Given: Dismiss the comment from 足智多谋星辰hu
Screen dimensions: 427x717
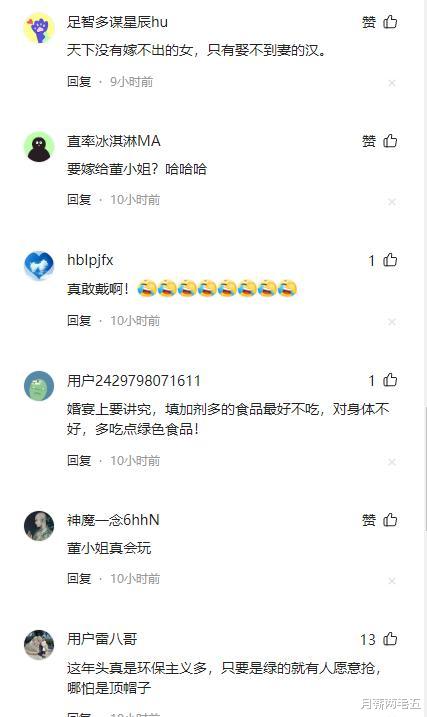Looking at the screenshot, I should pos(392,83).
